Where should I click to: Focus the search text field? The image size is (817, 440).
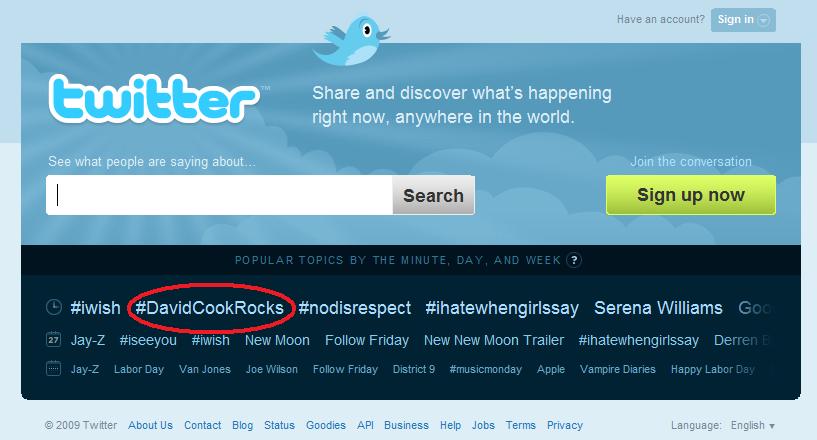pos(219,195)
